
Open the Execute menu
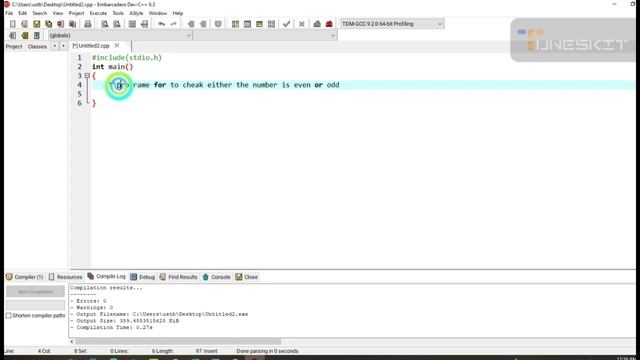[98, 13]
